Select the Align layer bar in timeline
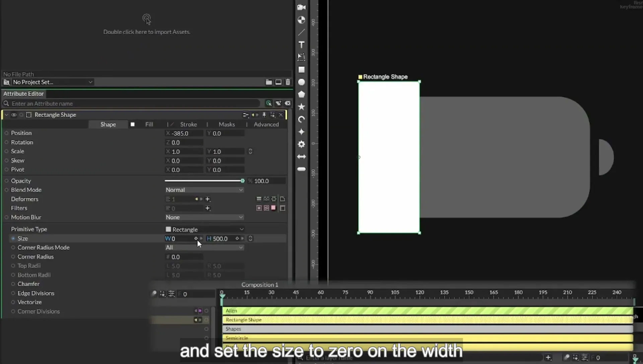Screen dimensions: 643x364 (x=428, y=311)
